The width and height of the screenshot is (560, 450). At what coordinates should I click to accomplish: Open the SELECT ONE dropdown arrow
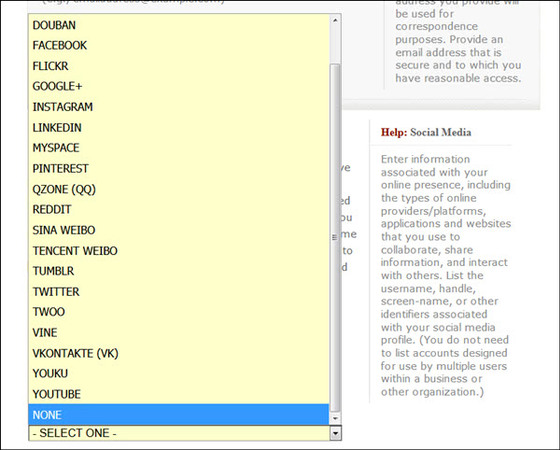tap(335, 433)
